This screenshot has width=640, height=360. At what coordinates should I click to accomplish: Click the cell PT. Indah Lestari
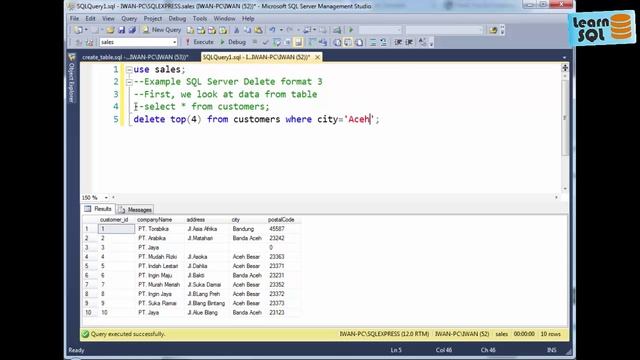pos(158,266)
